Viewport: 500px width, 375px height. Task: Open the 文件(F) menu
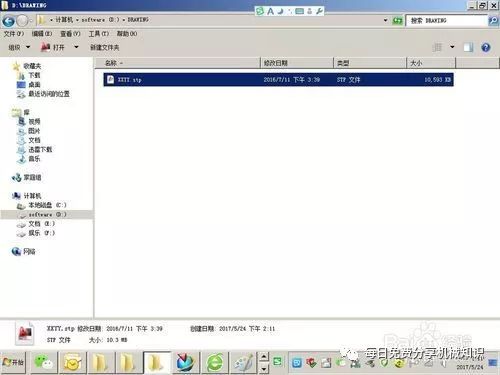click(x=14, y=34)
